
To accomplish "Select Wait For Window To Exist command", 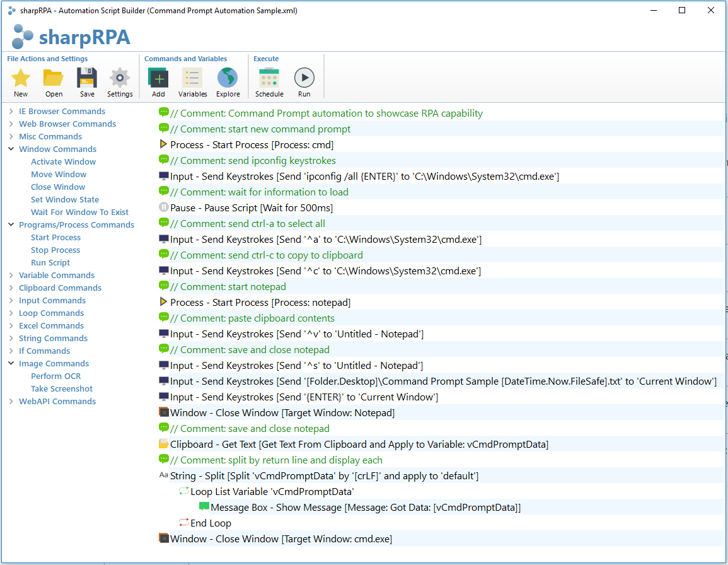I will coord(79,212).
